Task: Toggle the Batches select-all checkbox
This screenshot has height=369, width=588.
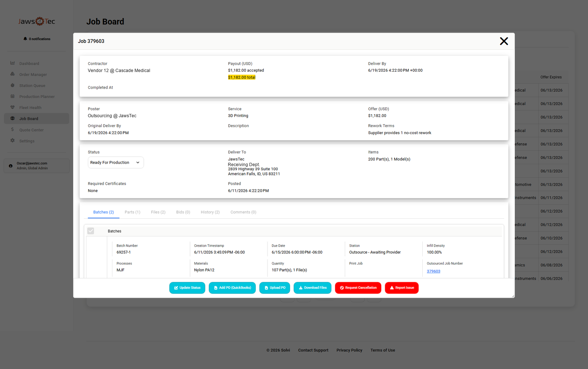Action: [91, 231]
